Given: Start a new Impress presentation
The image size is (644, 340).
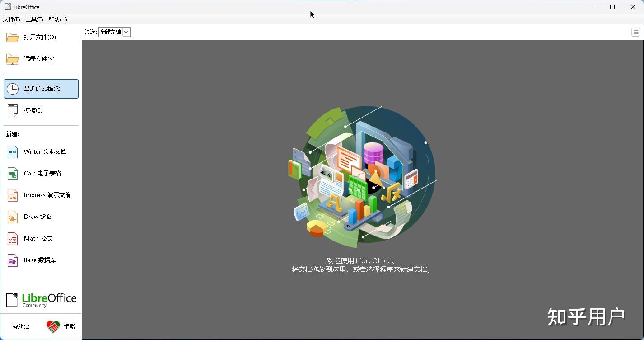Looking at the screenshot, I should point(43,195).
